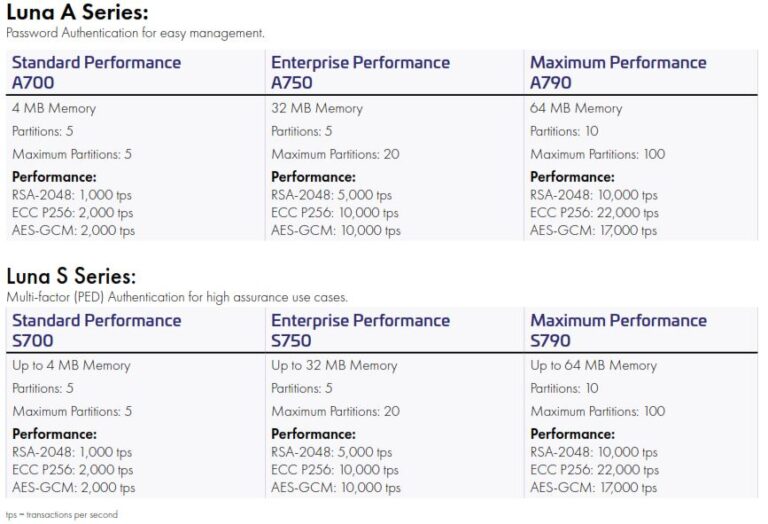Viewport: 768px width, 524px height.
Task: Click the Password Authentication subtitle text
Action: (135, 33)
